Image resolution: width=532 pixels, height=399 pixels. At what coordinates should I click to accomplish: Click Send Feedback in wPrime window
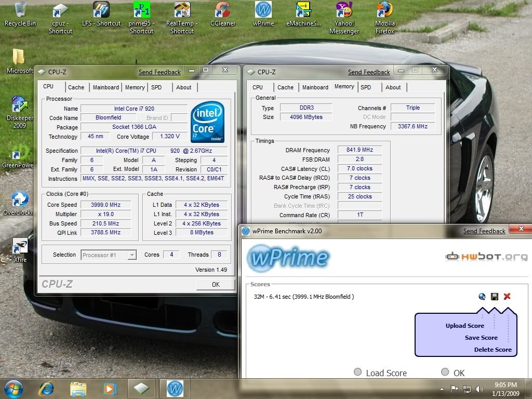click(484, 231)
